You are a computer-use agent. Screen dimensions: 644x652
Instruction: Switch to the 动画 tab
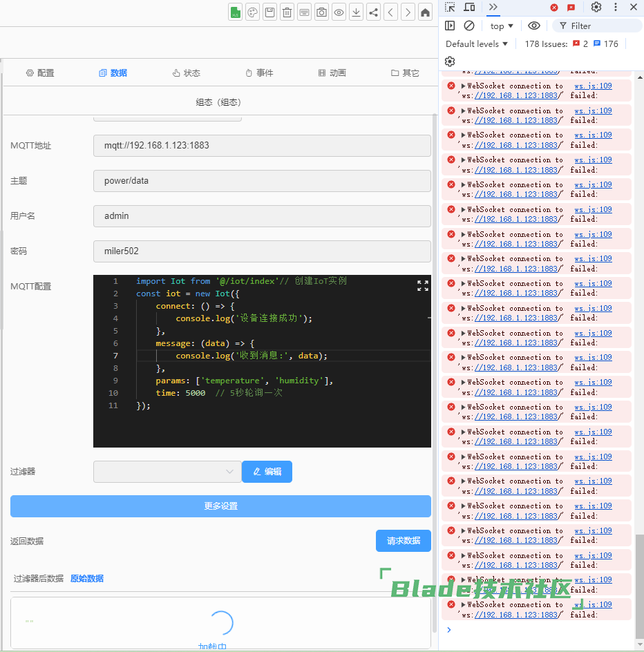coord(332,73)
